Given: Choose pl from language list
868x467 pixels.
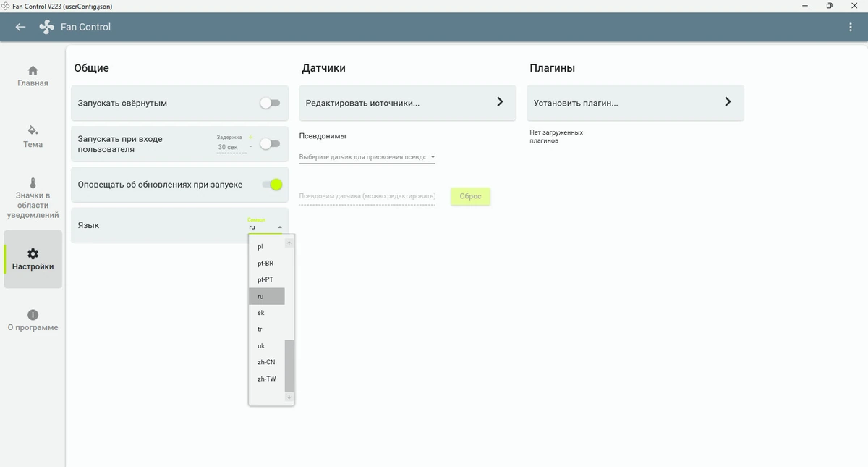Looking at the screenshot, I should [266, 247].
